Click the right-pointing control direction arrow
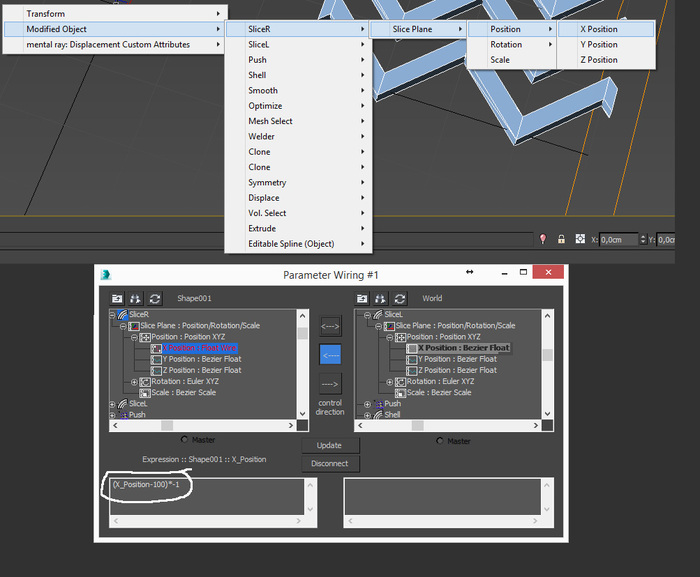 pos(330,384)
